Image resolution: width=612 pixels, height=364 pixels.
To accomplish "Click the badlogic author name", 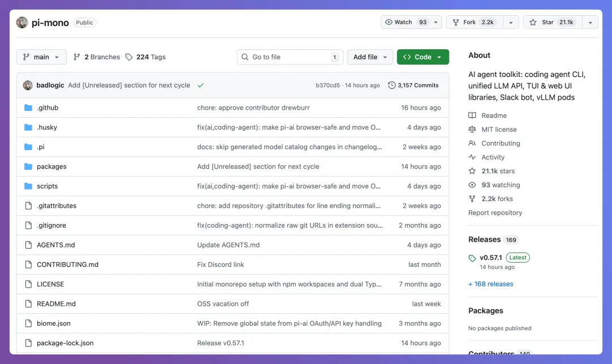I will pos(50,85).
